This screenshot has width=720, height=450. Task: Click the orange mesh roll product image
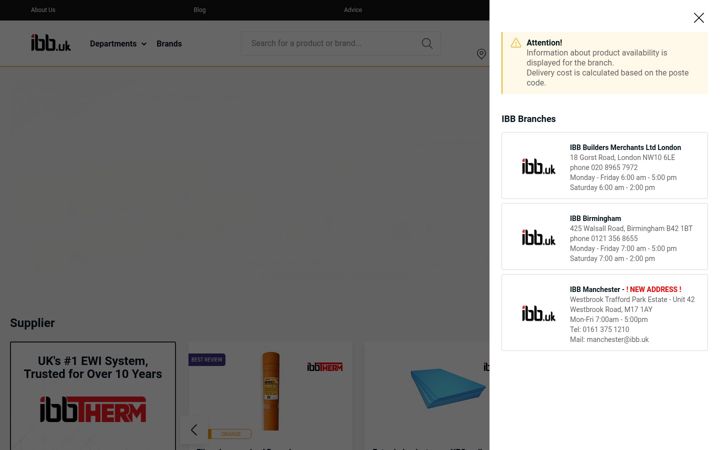pos(271,391)
